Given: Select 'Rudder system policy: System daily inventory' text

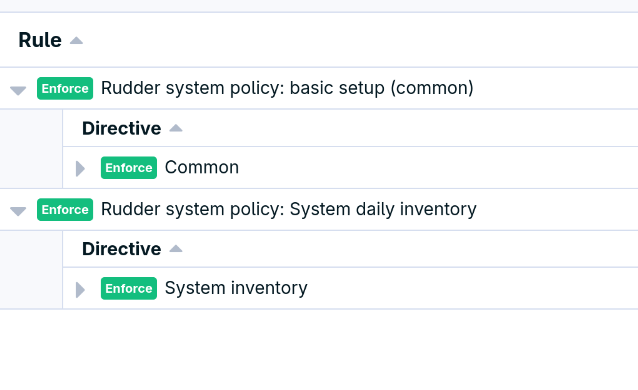Looking at the screenshot, I should coord(288,209).
